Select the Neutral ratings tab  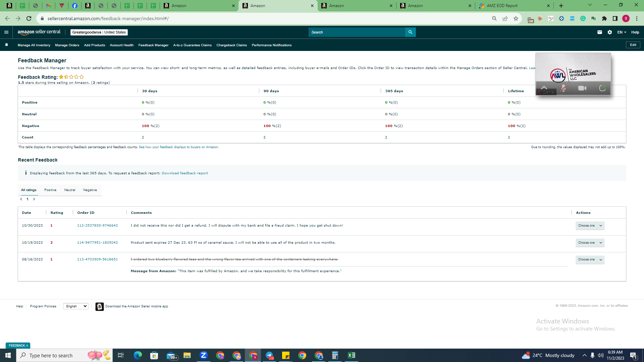click(x=70, y=190)
